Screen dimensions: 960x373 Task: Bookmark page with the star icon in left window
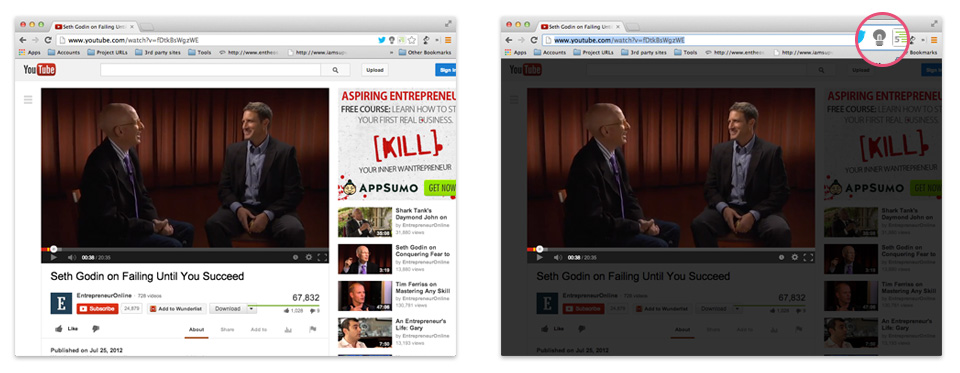coord(412,40)
